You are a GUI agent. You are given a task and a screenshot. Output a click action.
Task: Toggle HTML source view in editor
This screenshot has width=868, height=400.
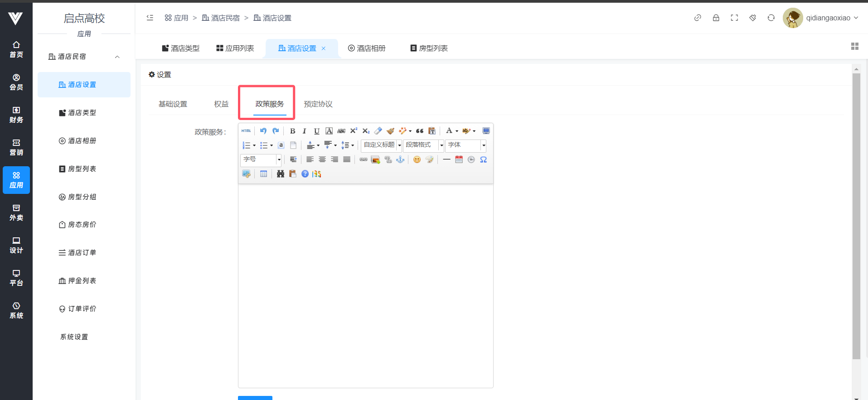[246, 131]
